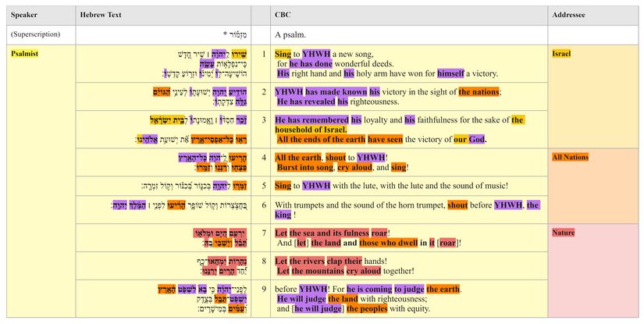The image size is (644, 324).
Task: Click the yellow Psalmist speaker label
Action: [x=24, y=53]
